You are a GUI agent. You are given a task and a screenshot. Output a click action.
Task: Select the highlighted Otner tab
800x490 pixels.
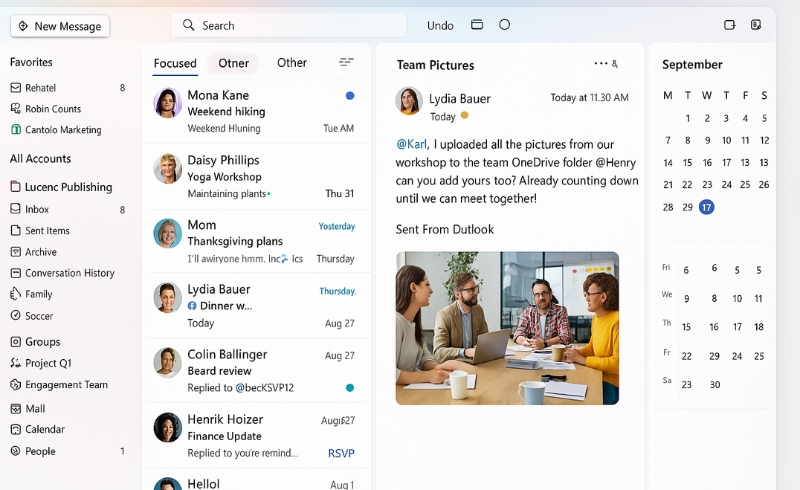pos(234,63)
